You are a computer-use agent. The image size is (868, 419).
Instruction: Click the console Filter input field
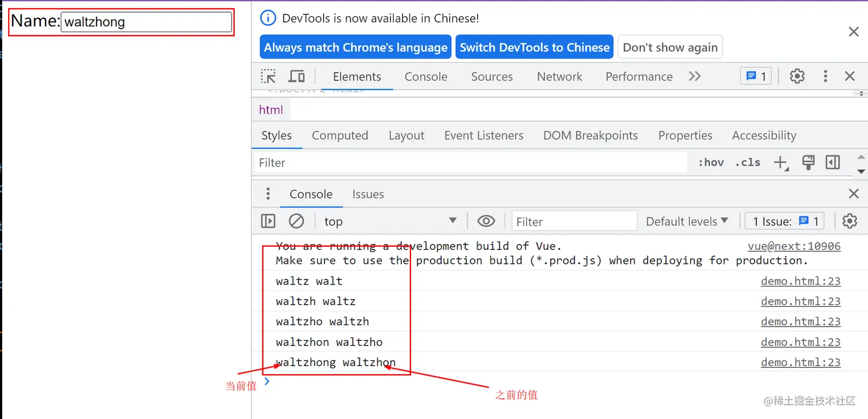[574, 222]
